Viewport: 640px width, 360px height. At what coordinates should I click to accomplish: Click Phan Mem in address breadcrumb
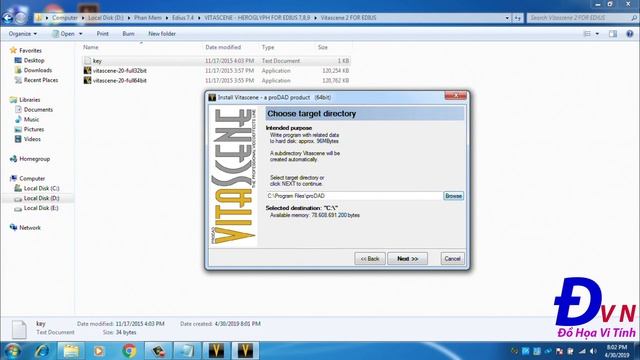tap(148, 18)
